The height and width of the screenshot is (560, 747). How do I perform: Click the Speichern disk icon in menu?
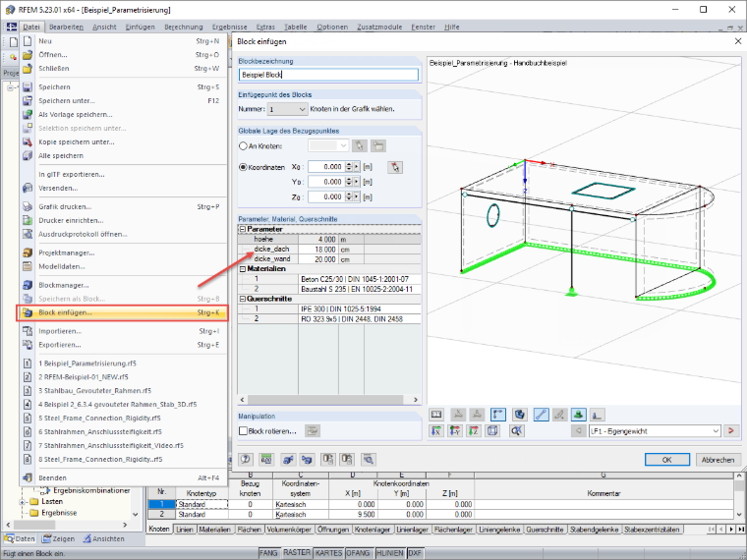pos(28,87)
